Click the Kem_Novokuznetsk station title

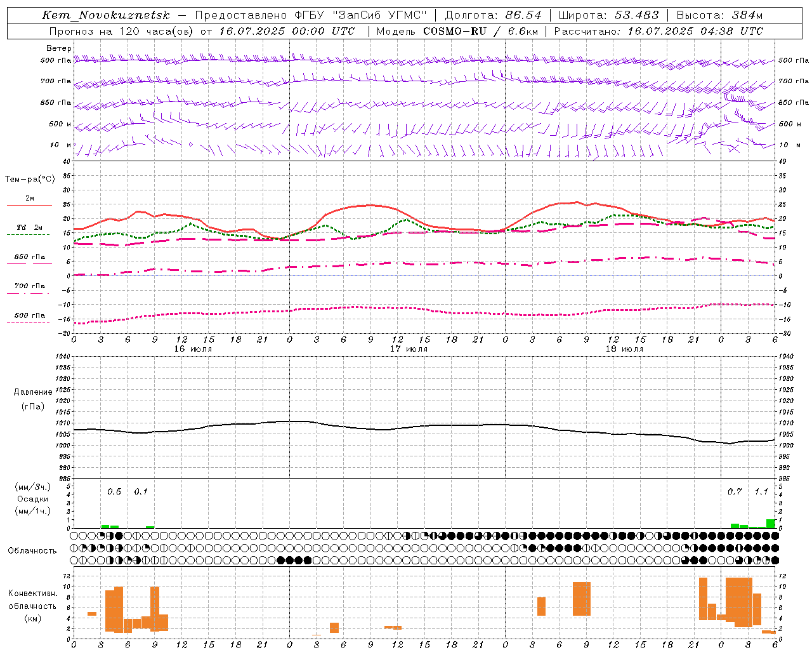coord(106,15)
